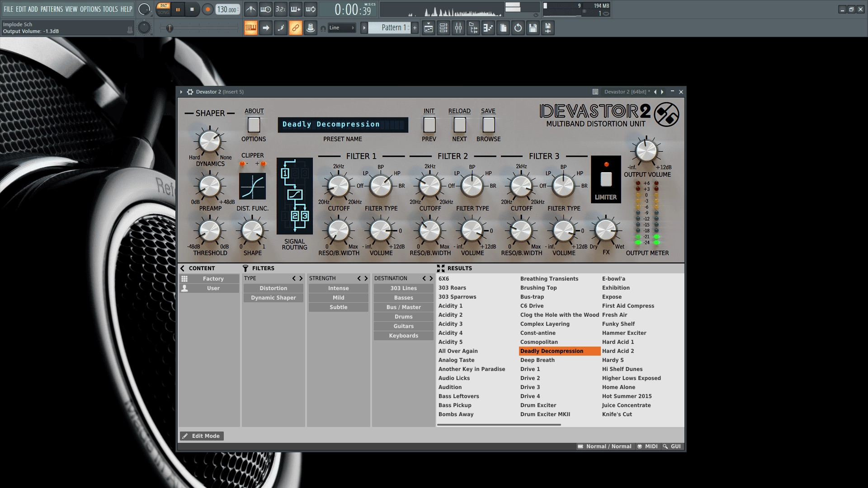Go to next DESTINATION filter column
This screenshot has height=488, width=868.
(x=431, y=278)
